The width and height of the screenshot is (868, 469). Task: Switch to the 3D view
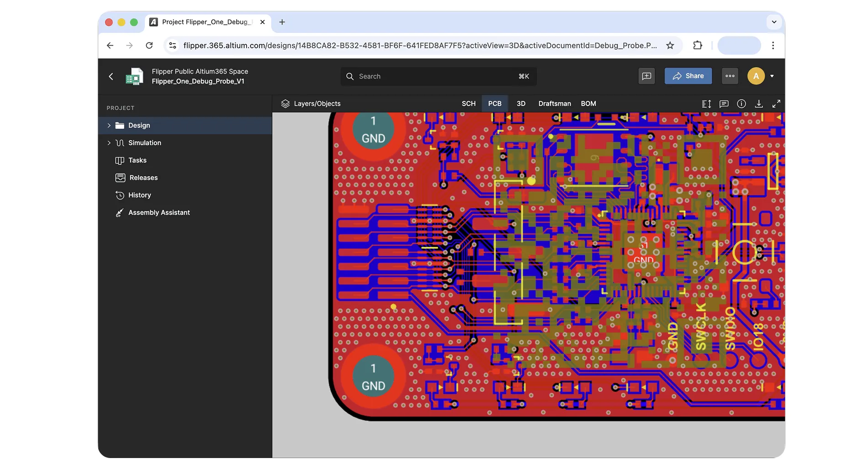pyautogui.click(x=521, y=104)
